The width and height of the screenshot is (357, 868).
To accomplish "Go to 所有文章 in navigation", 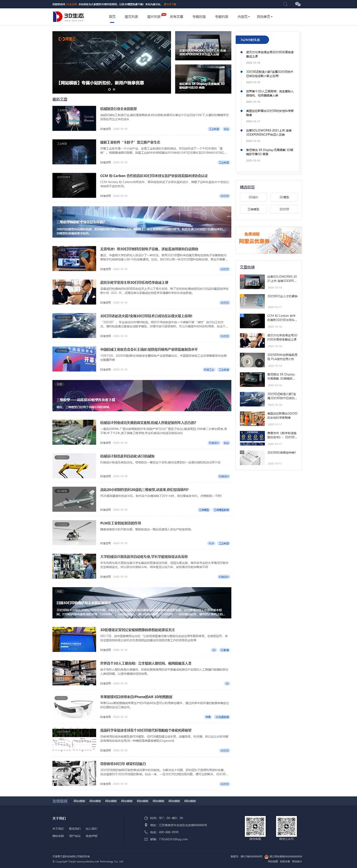I will (176, 17).
